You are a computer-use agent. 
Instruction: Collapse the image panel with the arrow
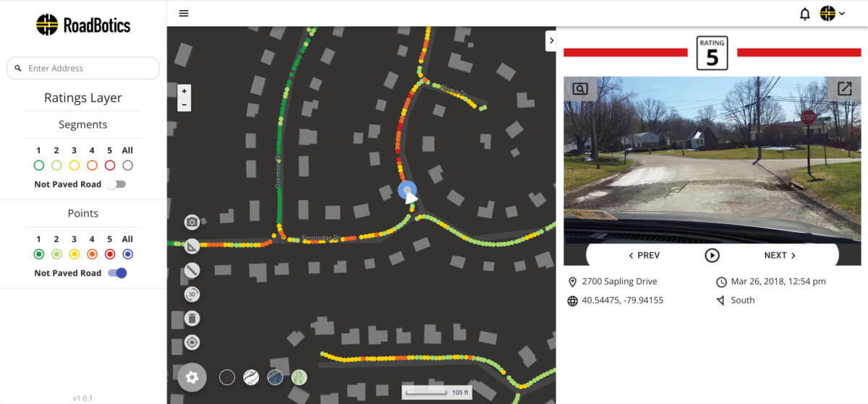[551, 40]
